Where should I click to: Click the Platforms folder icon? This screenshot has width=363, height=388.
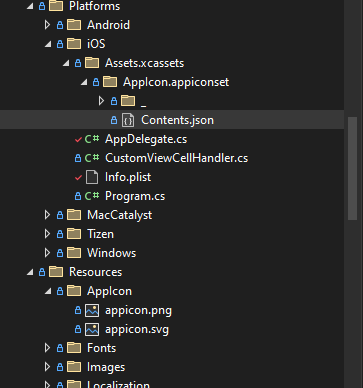(56, 6)
